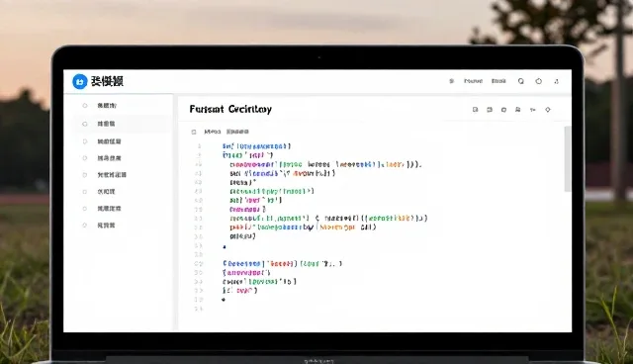Switch to the first tab below the editor title
Screen dimensions: 633x364
[x=213, y=132]
